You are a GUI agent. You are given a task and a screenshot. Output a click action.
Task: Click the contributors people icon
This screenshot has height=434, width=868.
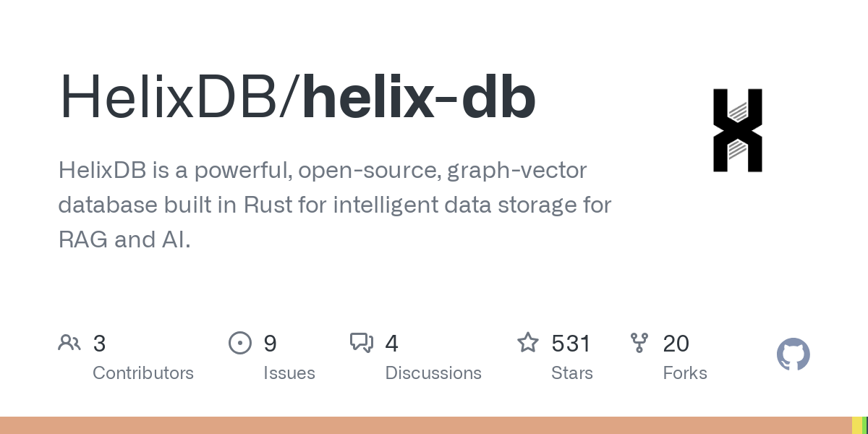pos(69,343)
